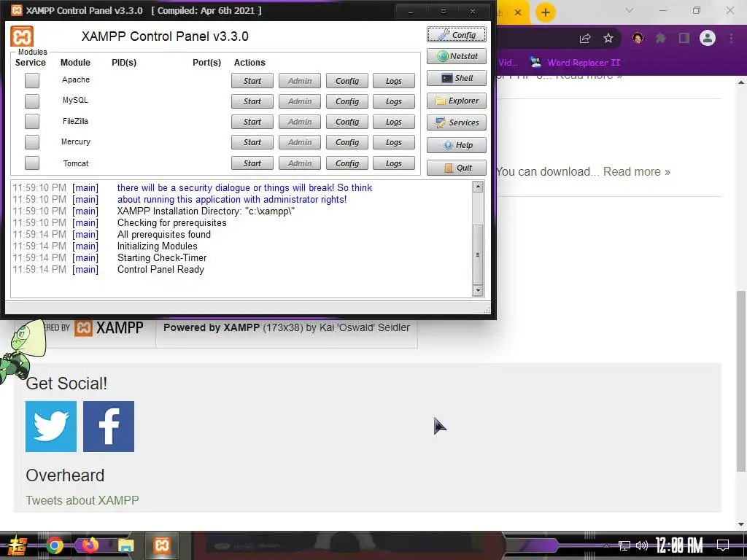Start the Apache module
The width and height of the screenshot is (747, 560).
252,81
